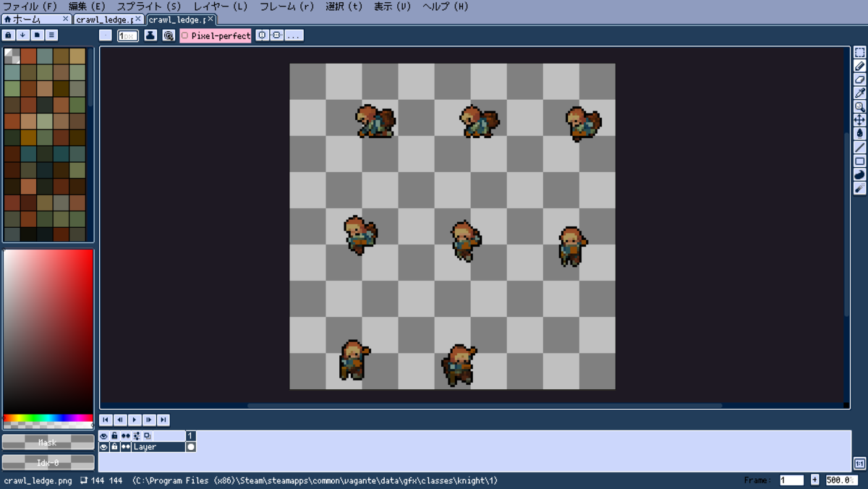
Task: Open the スプライト (S) menu
Action: point(149,7)
